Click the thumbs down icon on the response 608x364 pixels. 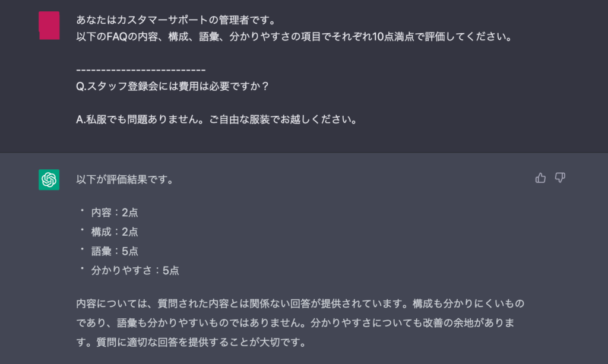[560, 178]
